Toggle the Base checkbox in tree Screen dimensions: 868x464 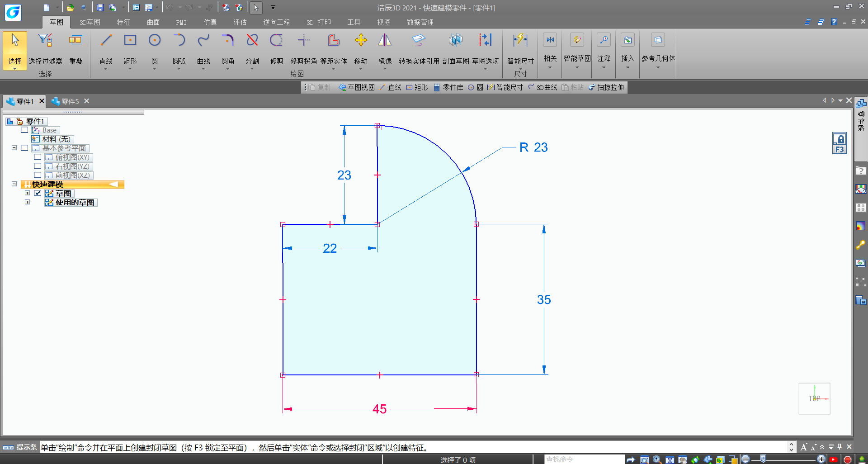tap(24, 130)
